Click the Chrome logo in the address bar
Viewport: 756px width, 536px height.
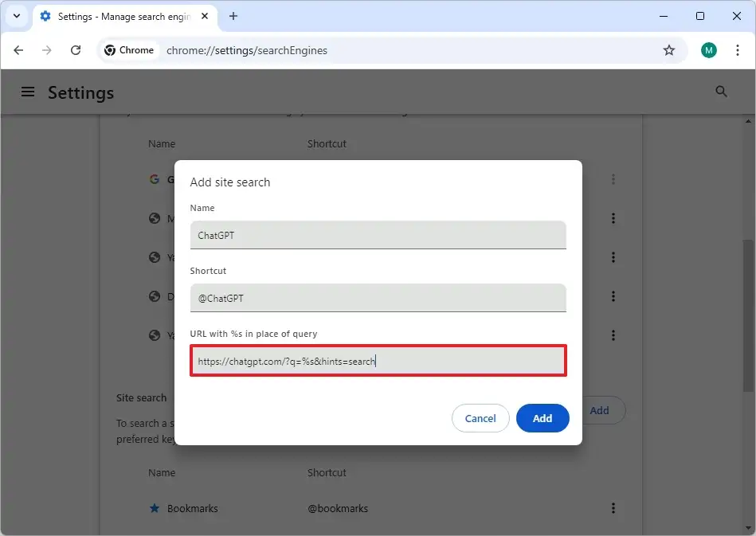109,49
